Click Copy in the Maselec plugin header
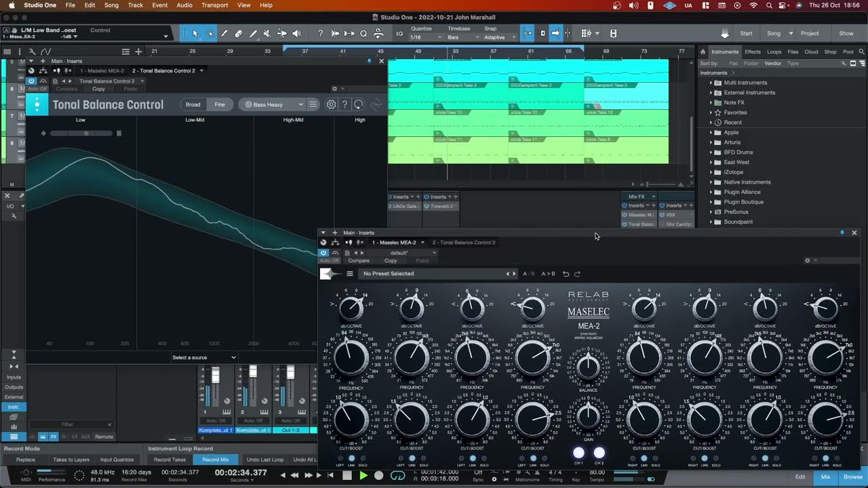The height and width of the screenshot is (488, 868). 391,260
